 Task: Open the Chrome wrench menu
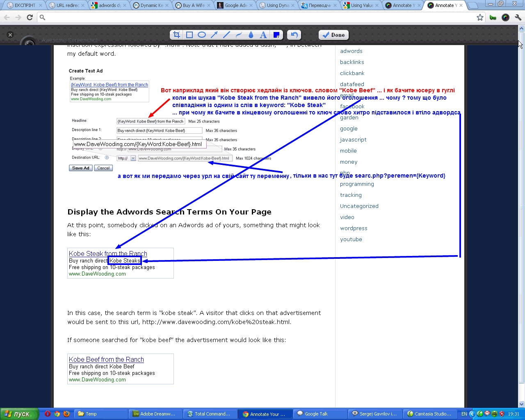pyautogui.click(x=518, y=17)
